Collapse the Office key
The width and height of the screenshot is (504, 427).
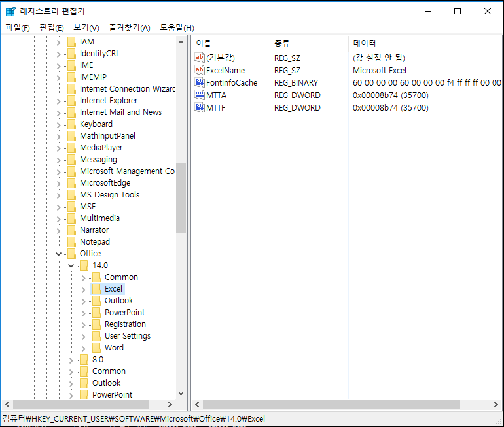(x=58, y=254)
